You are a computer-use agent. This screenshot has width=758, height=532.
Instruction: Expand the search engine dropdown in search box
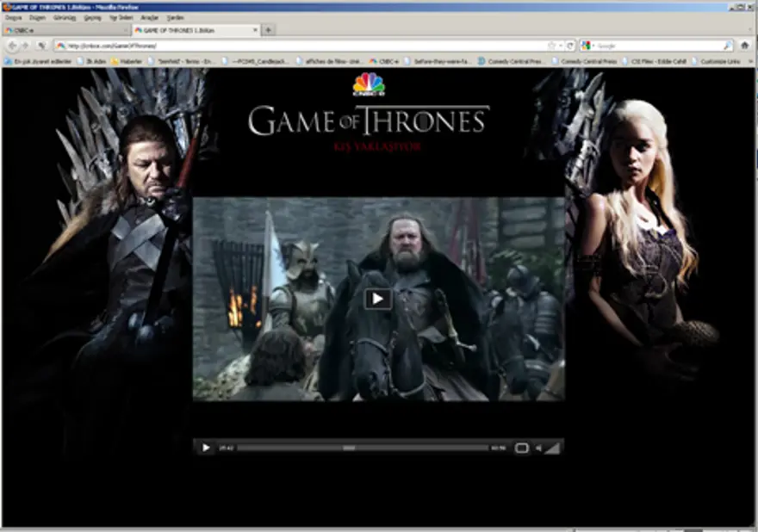click(x=587, y=46)
